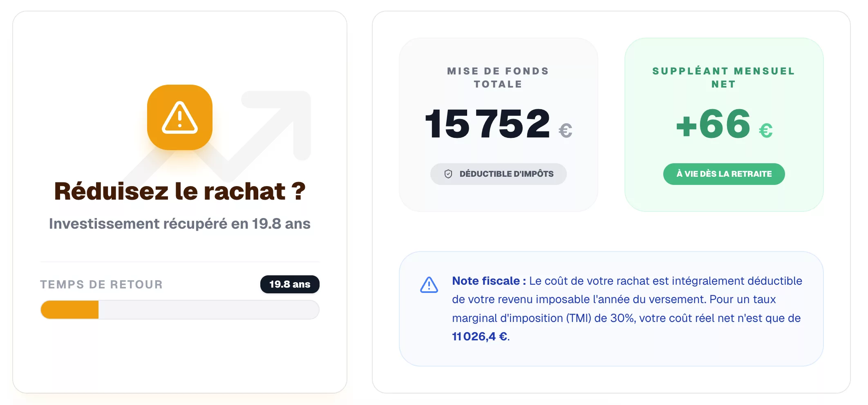The width and height of the screenshot is (868, 405).
Task: Click the orange warning triangle icon
Action: [180, 118]
